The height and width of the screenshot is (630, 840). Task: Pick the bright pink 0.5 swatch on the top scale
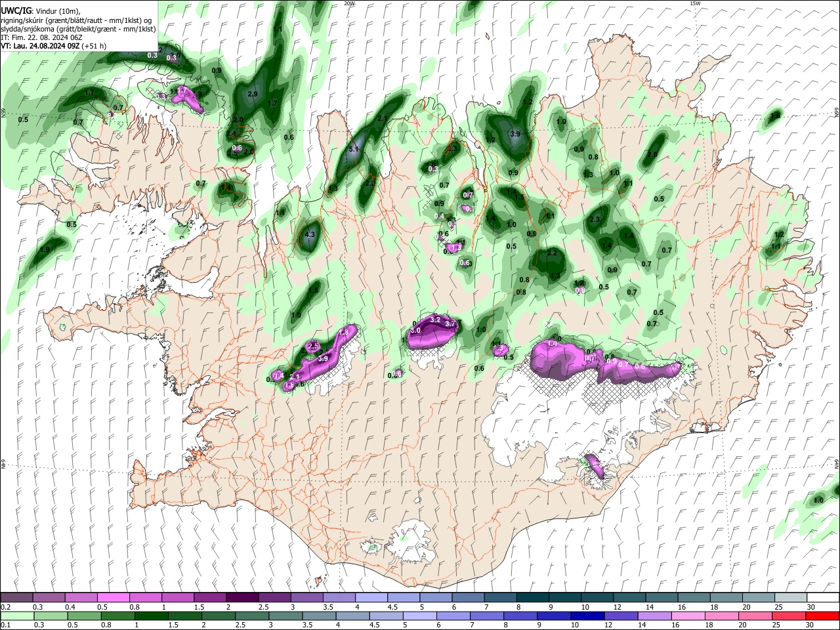click(x=113, y=598)
